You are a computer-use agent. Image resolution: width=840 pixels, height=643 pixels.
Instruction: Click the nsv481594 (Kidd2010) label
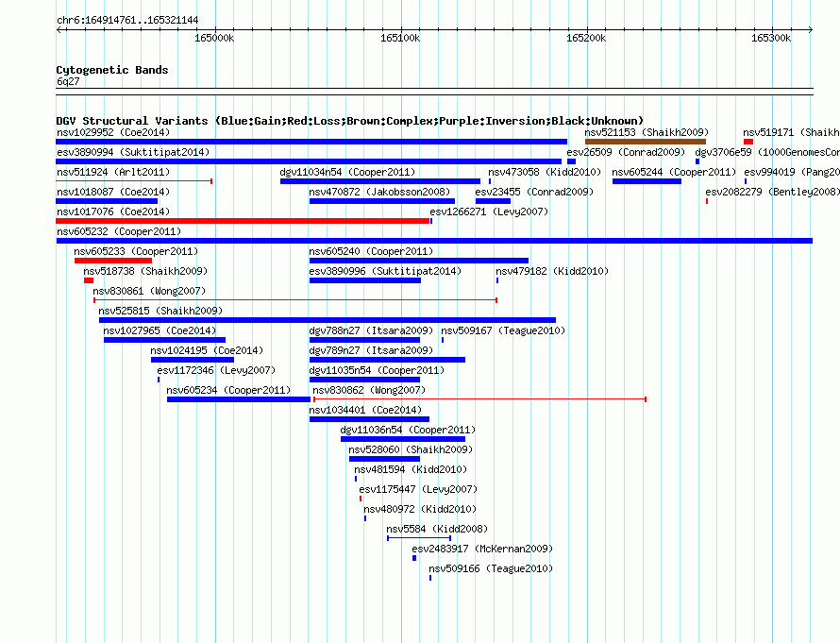[411, 469]
